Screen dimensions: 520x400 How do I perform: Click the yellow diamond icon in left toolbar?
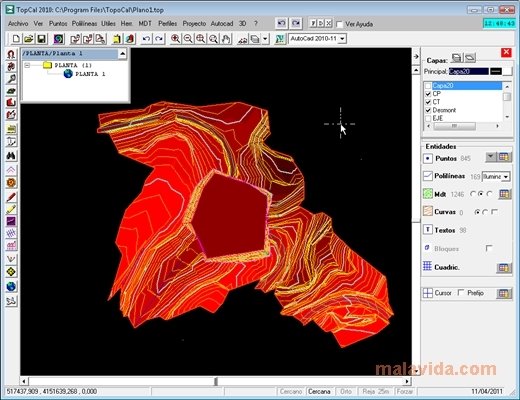click(x=11, y=272)
